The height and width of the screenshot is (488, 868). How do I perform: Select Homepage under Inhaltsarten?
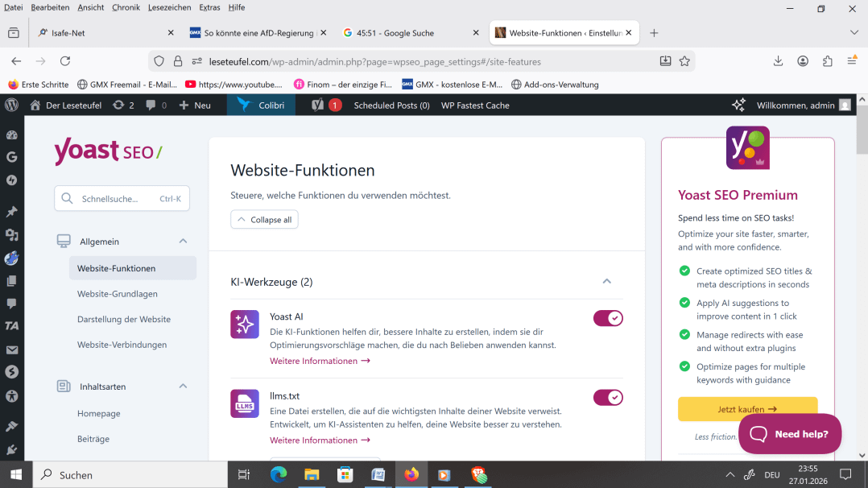click(x=98, y=413)
